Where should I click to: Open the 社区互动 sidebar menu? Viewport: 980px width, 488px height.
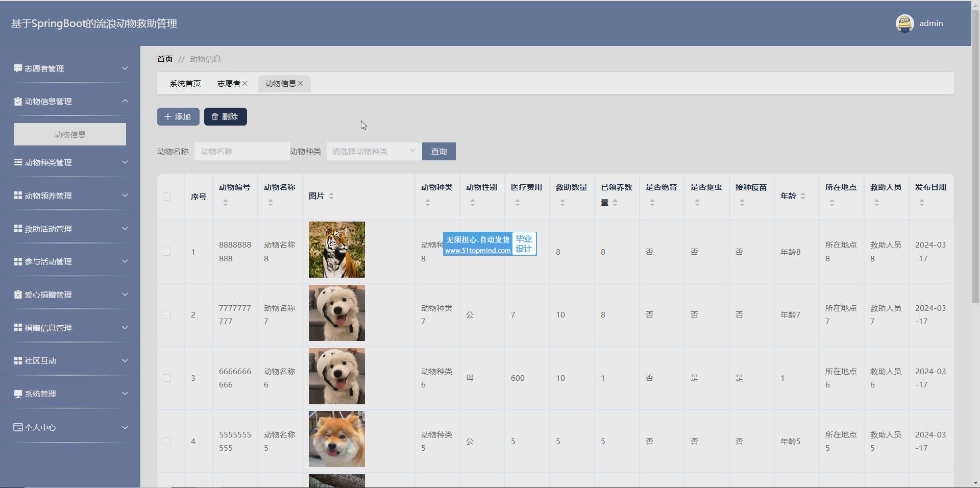point(70,360)
